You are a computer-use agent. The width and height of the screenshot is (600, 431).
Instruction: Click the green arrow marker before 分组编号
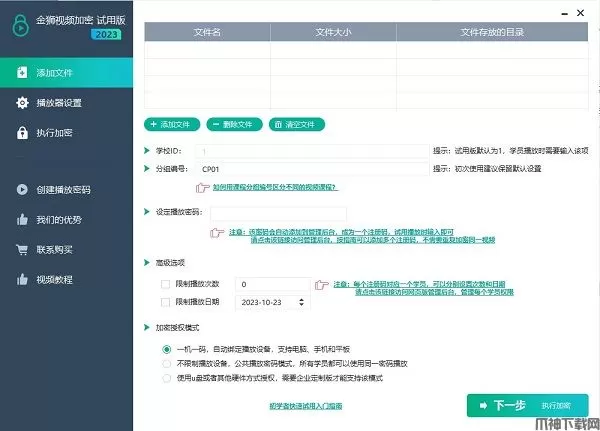[x=147, y=168]
